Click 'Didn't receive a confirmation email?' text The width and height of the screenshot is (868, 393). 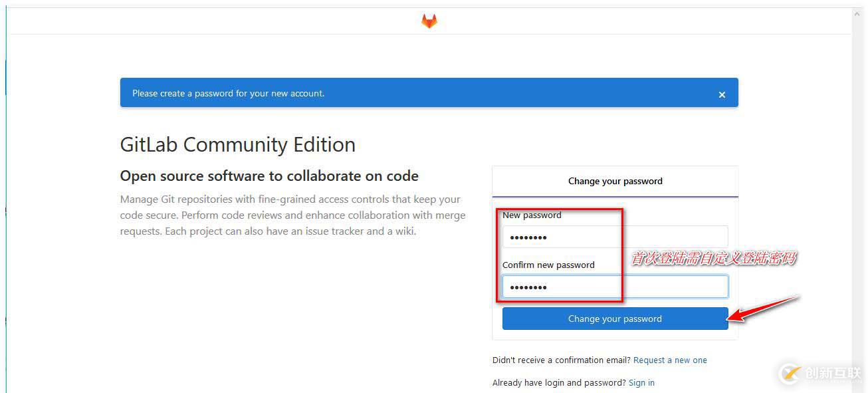pos(562,360)
